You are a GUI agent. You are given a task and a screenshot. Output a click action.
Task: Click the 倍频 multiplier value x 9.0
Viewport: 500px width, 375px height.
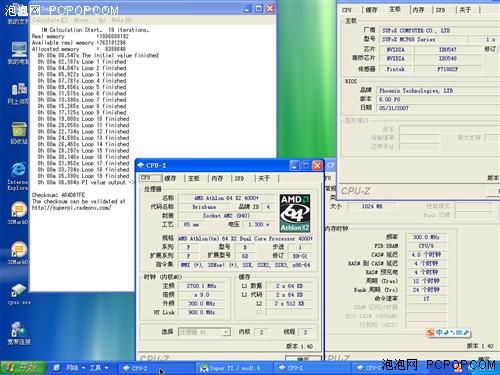point(201,295)
